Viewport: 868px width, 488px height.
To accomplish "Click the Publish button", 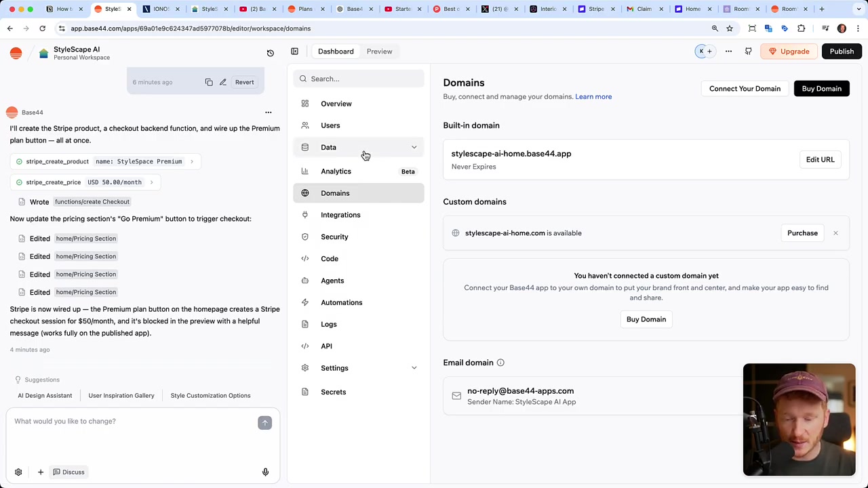I will [x=842, y=52].
